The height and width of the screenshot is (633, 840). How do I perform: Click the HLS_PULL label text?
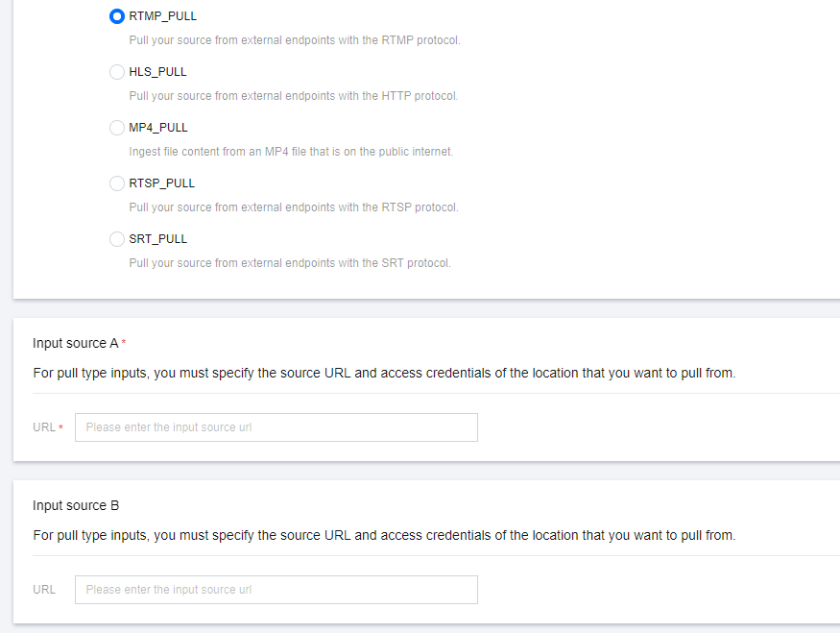click(x=157, y=72)
